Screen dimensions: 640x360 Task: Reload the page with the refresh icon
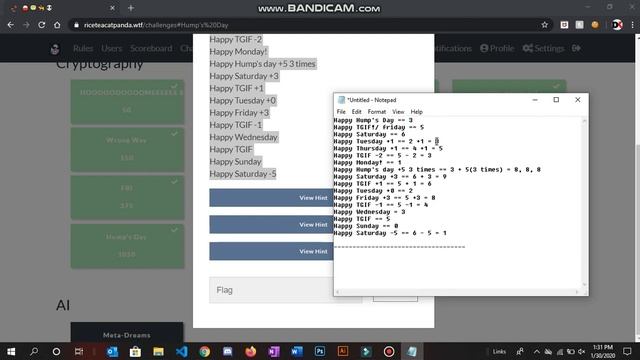[x=42, y=25]
